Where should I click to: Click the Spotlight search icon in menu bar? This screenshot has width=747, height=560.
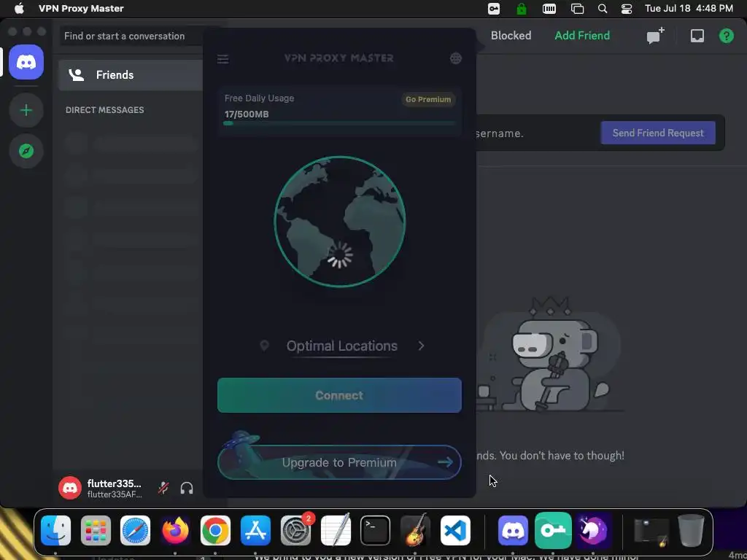tap(602, 9)
